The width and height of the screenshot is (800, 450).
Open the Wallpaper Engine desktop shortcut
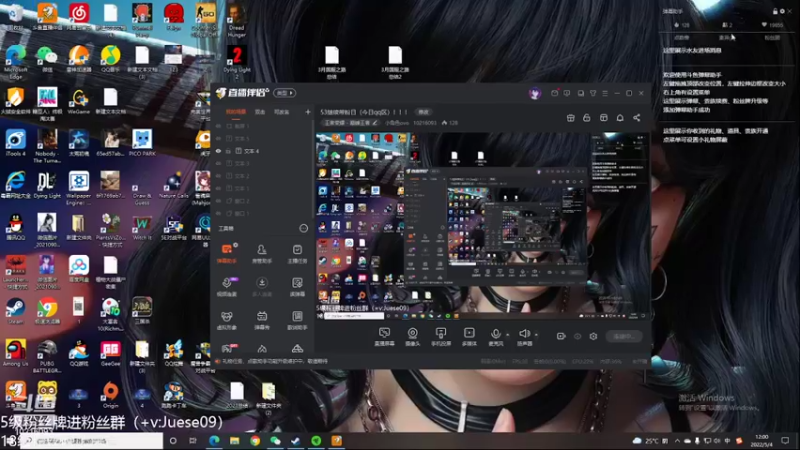tap(79, 188)
